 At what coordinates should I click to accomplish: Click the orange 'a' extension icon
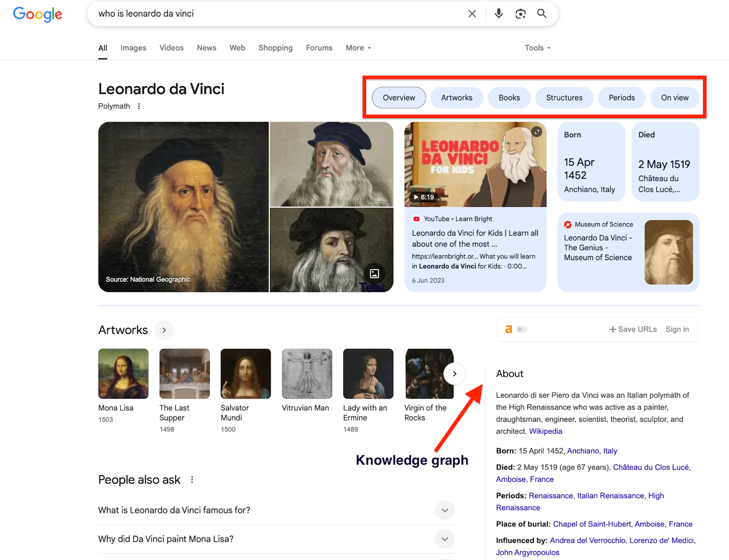pyautogui.click(x=509, y=329)
